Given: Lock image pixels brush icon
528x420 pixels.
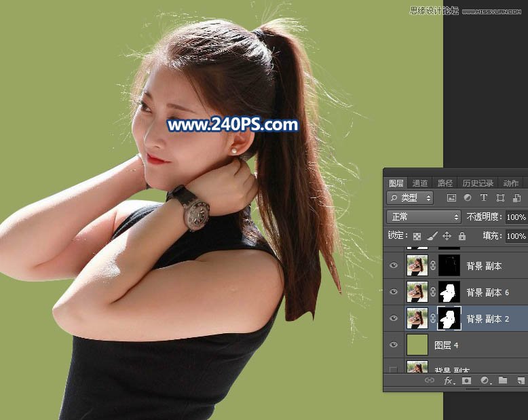Looking at the screenshot, I should click(x=432, y=236).
